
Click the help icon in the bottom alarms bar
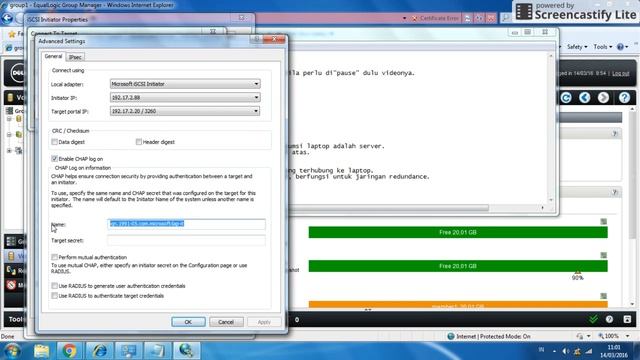(609, 320)
